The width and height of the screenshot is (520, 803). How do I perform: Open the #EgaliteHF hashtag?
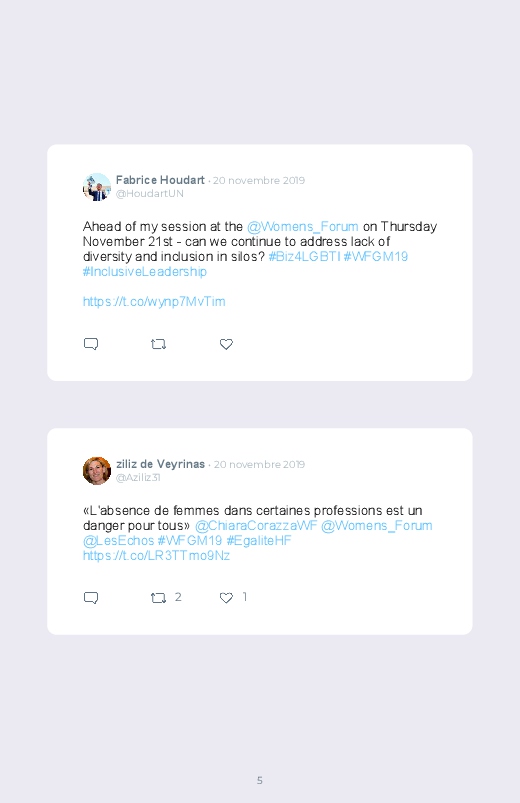coord(259,540)
